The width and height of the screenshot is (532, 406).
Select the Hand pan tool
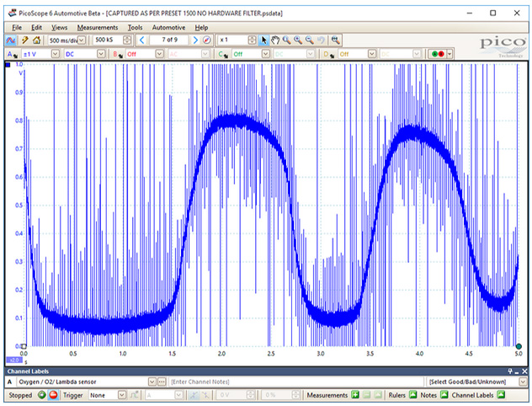[x=275, y=40]
